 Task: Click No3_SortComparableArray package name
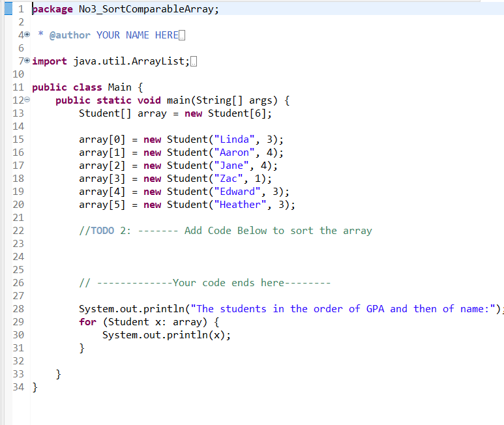[146, 9]
